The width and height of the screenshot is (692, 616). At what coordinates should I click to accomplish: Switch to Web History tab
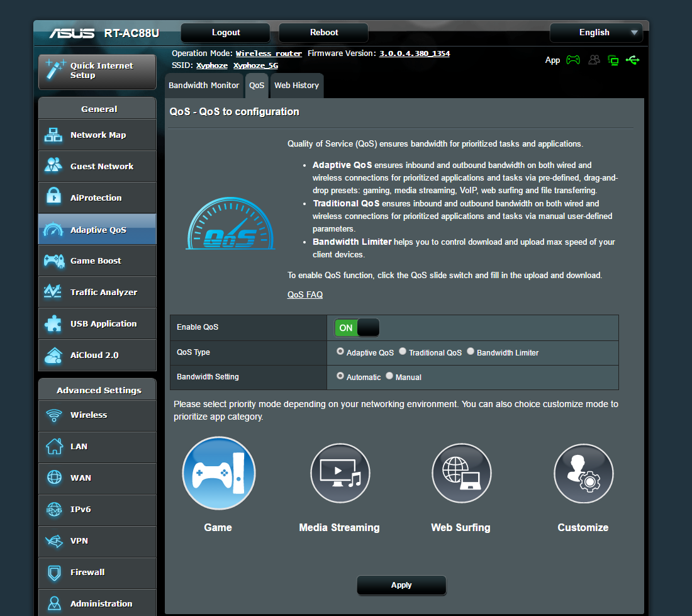click(x=296, y=85)
